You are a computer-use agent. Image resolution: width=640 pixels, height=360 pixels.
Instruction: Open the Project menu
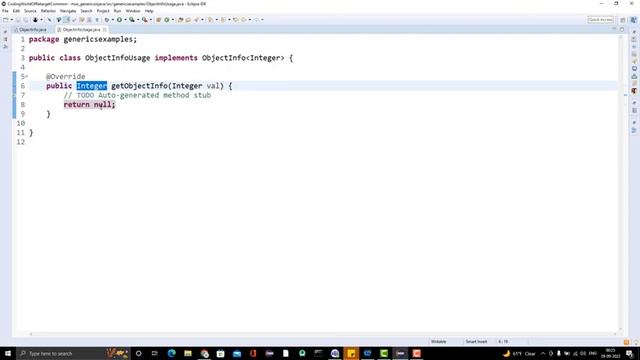click(x=103, y=11)
